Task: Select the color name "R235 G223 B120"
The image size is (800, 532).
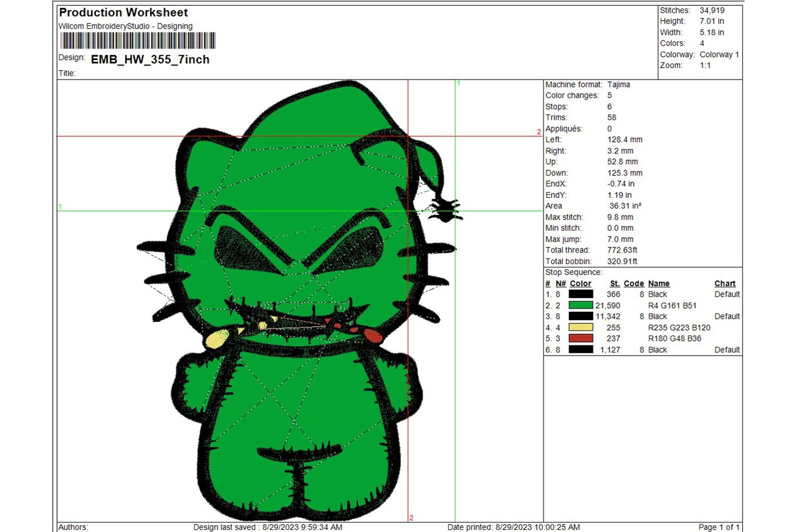Action: [679, 327]
